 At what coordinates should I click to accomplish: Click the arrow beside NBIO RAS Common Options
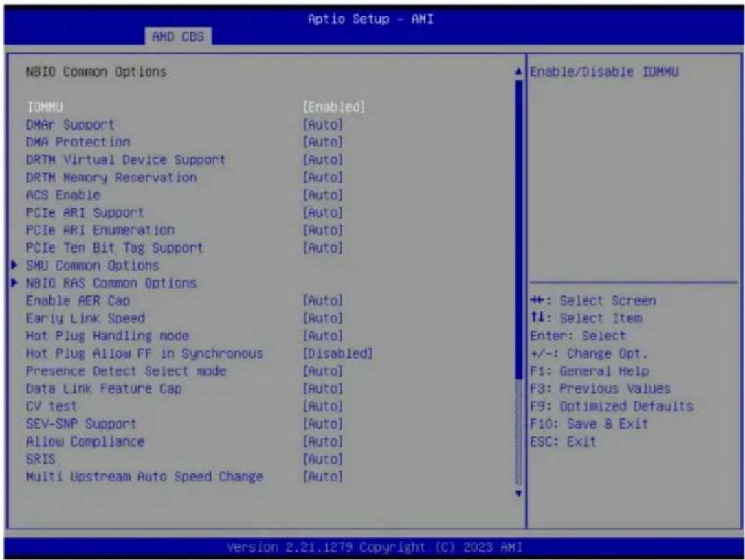(14, 282)
